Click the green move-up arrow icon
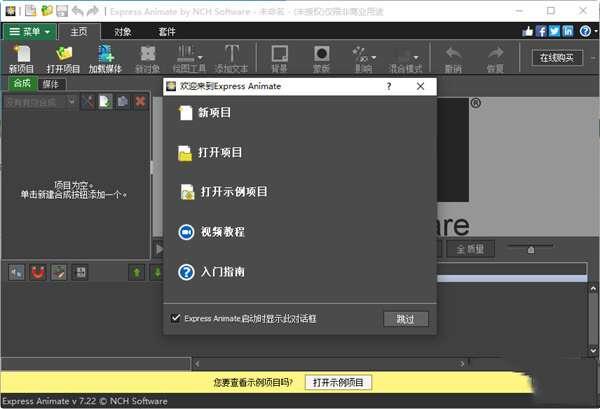600x409 pixels. click(136, 271)
